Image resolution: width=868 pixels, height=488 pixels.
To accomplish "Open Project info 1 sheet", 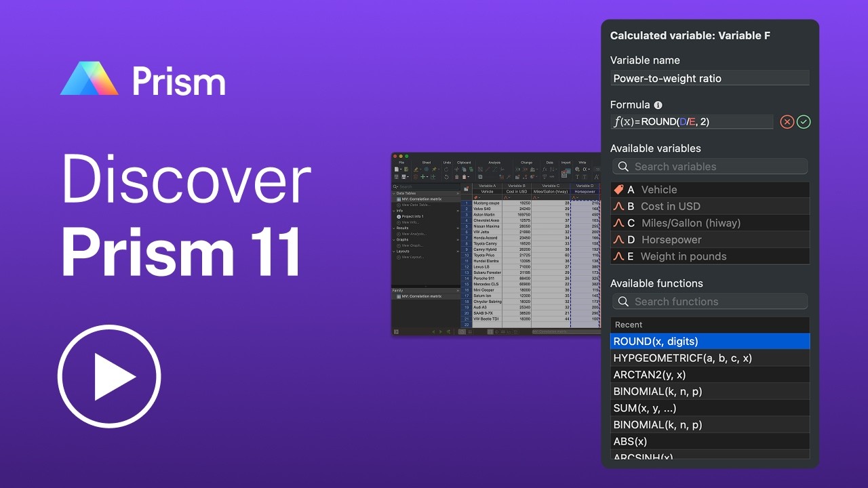I will (x=412, y=216).
